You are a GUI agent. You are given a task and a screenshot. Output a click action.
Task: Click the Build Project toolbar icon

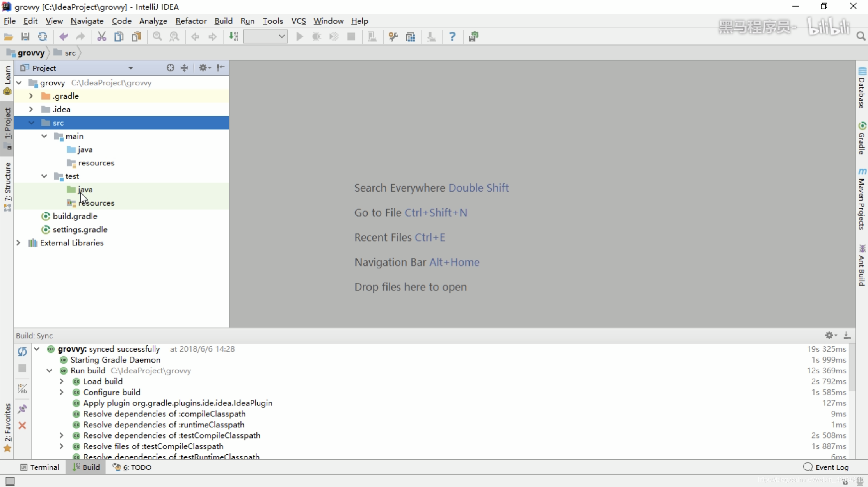point(233,37)
